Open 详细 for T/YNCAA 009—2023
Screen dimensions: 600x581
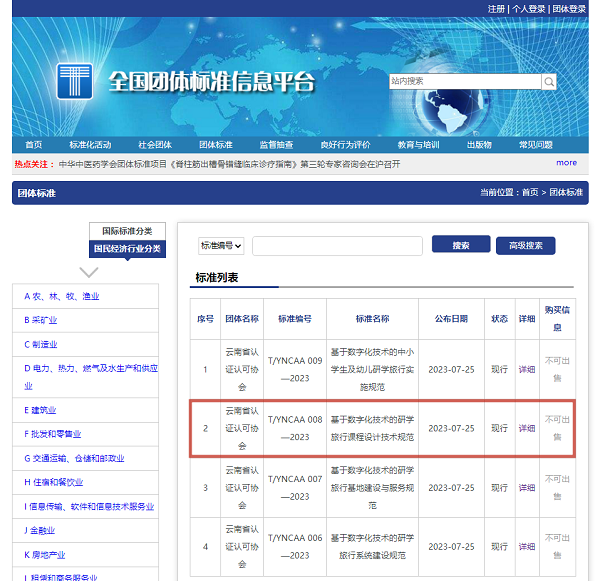pos(527,369)
